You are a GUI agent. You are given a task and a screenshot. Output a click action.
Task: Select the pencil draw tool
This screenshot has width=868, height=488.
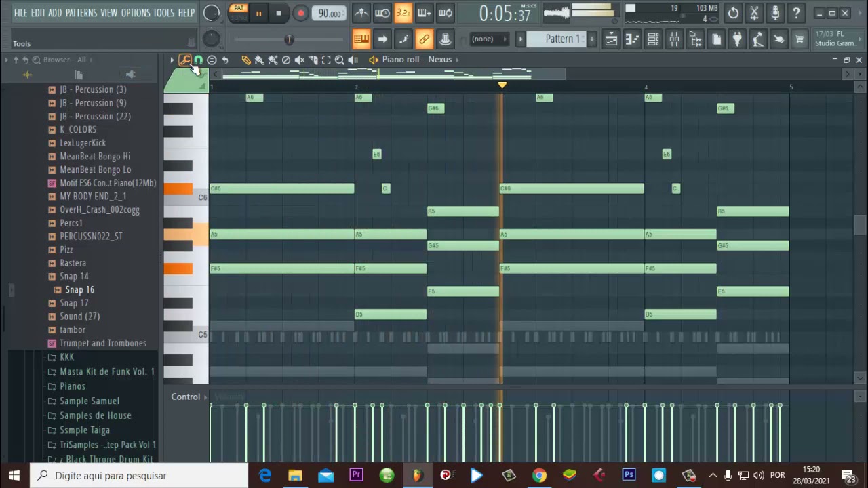pyautogui.click(x=245, y=60)
